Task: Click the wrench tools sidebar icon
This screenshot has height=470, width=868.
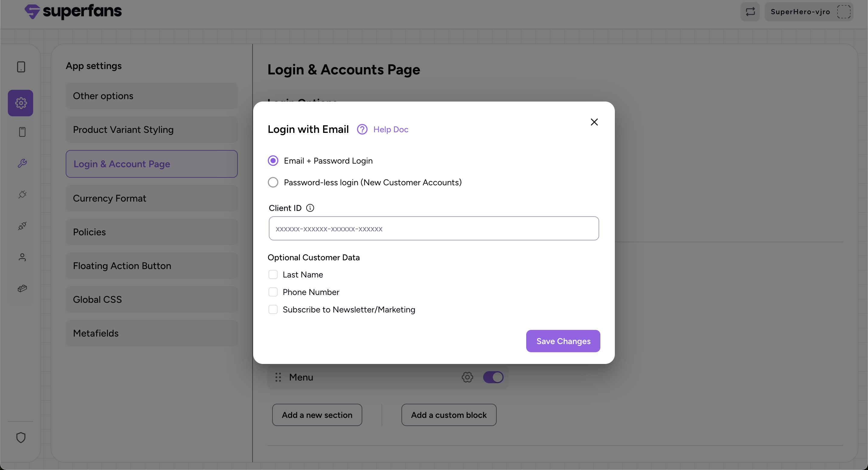Action: click(22, 163)
